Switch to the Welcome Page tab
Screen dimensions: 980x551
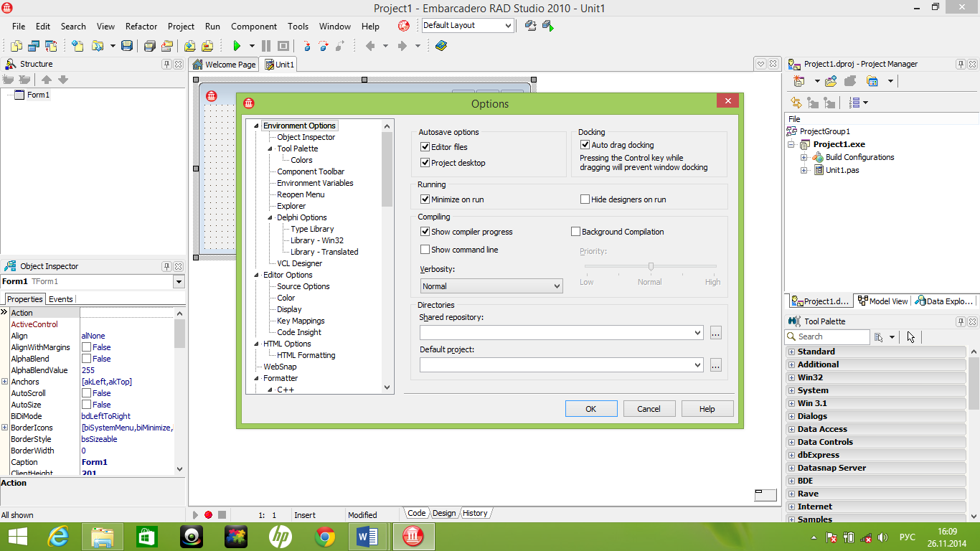[224, 65]
